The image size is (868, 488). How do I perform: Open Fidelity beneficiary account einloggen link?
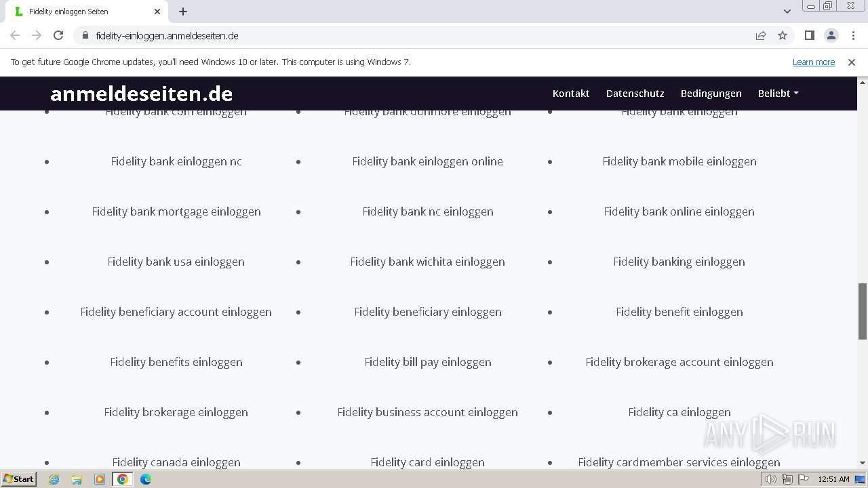[176, 312]
